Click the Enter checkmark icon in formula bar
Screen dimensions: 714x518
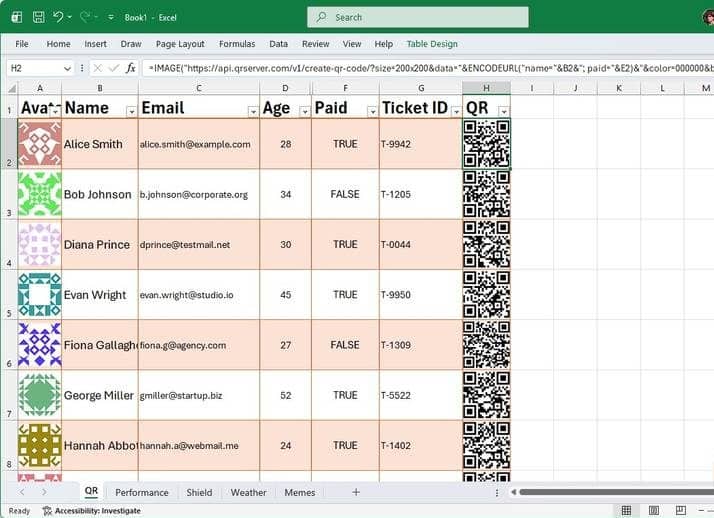point(114,68)
